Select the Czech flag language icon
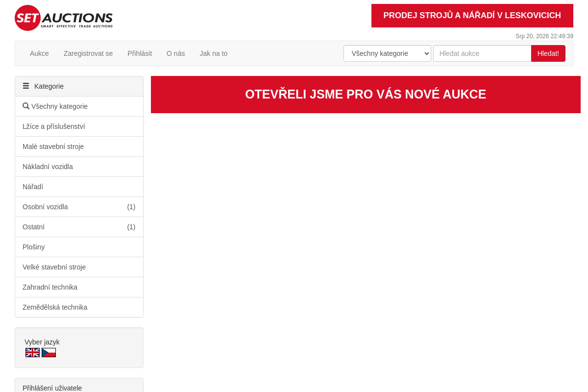The image size is (588, 392). (49, 352)
